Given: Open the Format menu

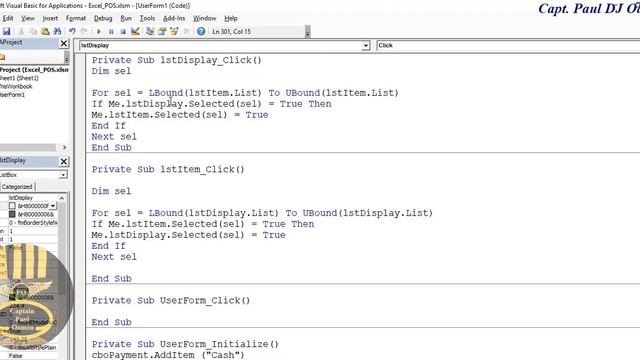Looking at the screenshot, I should pyautogui.click(x=76, y=18).
